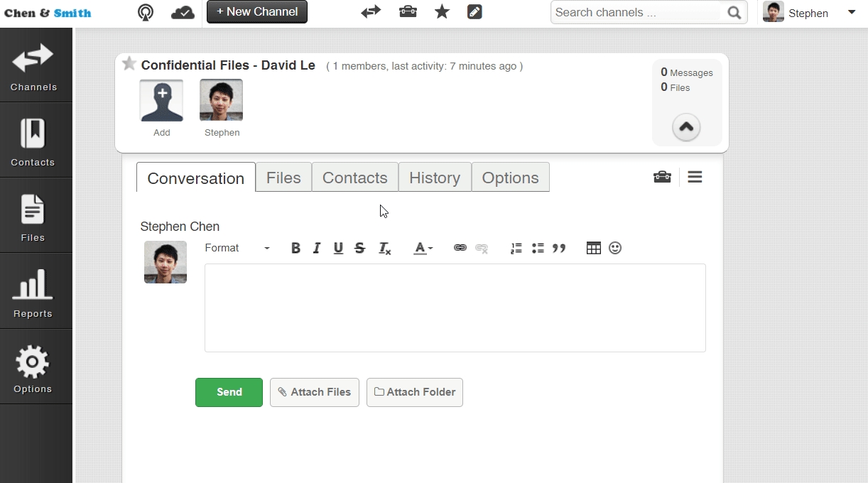Viewport: 868px width, 483px height.
Task: Switch to the Files tab
Action: click(283, 178)
